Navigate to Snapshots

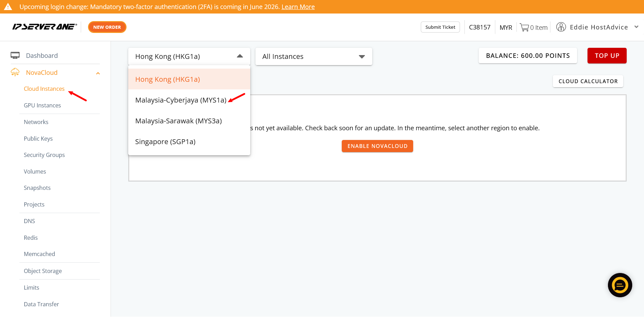(x=37, y=188)
